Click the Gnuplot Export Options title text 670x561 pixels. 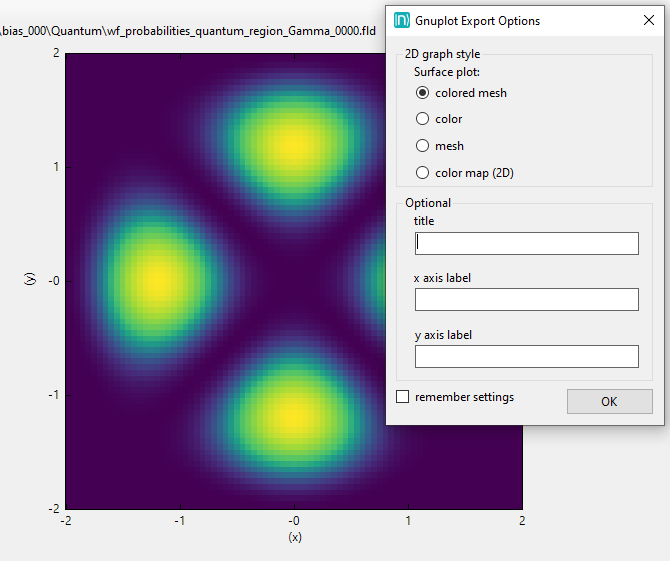(x=480, y=21)
